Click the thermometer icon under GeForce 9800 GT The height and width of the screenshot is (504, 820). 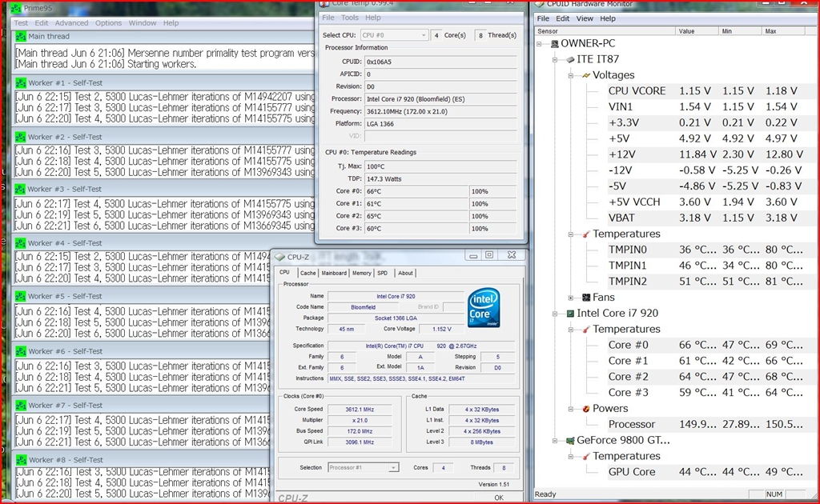[586, 457]
